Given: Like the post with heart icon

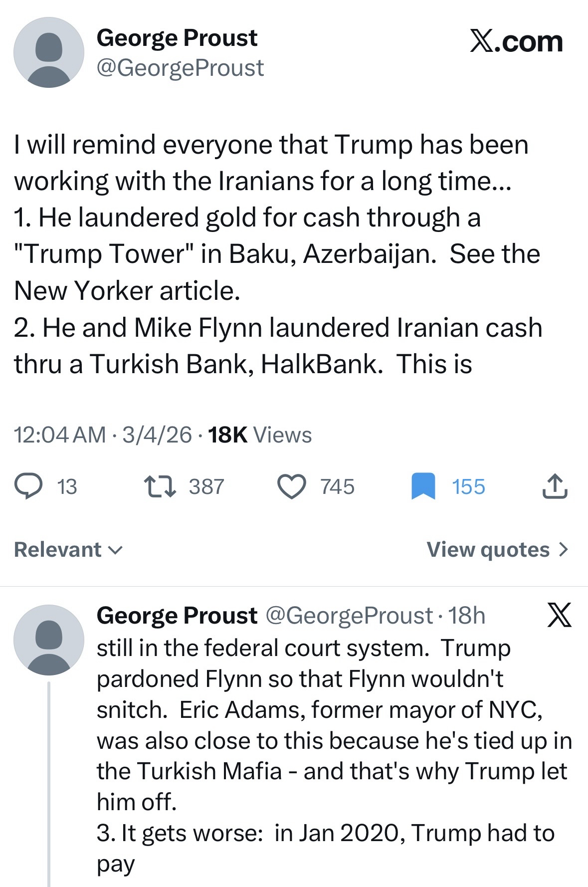Looking at the screenshot, I should (291, 487).
